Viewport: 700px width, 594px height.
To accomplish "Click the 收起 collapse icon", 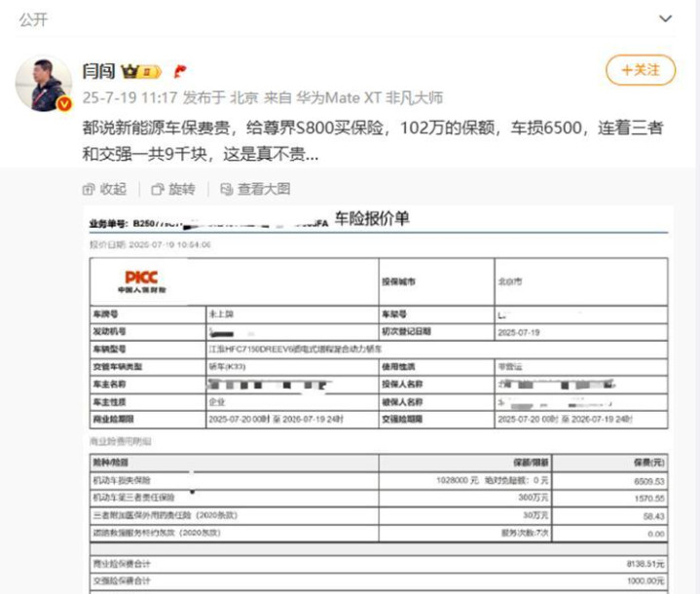I will (89, 189).
